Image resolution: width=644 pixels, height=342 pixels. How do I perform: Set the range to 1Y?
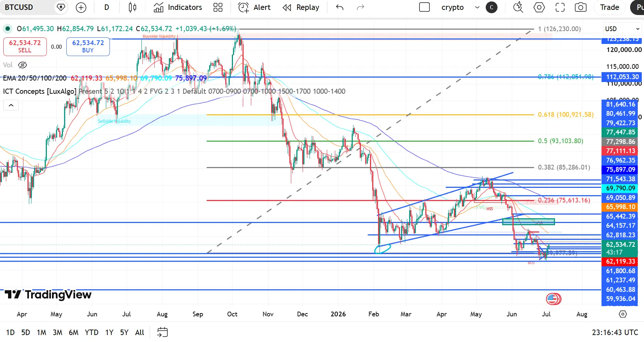tap(109, 332)
